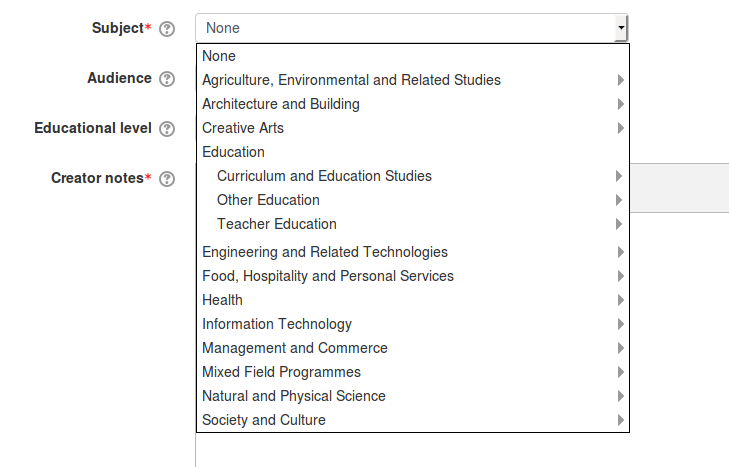Expand Agriculture, Environmental and Related Studies submenu arrow
Viewport: 729px width, 467px height.
(x=620, y=80)
